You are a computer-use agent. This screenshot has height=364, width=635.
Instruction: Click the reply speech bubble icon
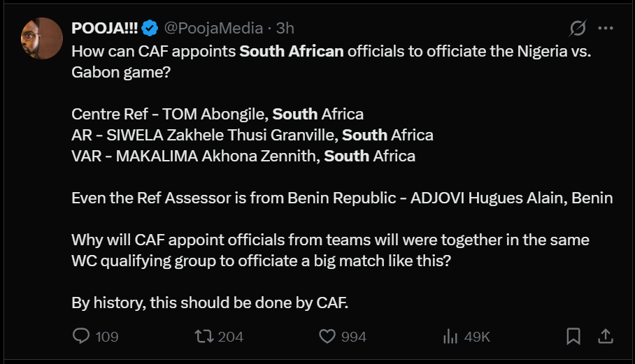click(81, 337)
